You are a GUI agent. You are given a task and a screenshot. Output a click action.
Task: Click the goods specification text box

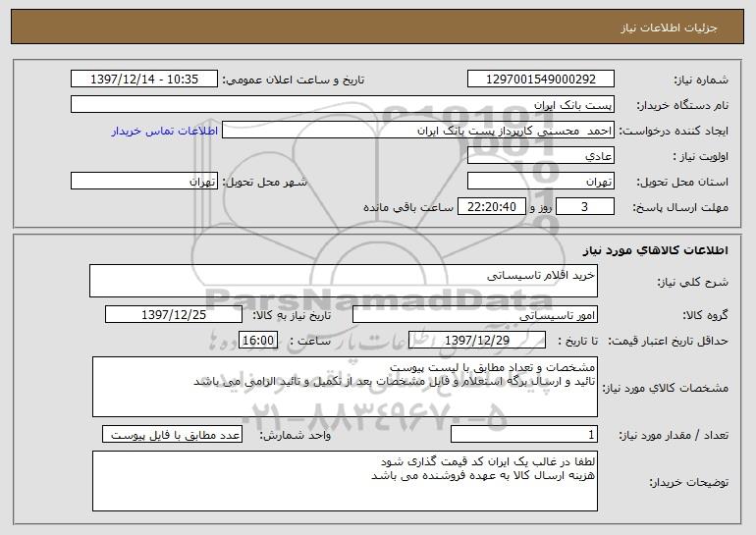click(x=345, y=387)
